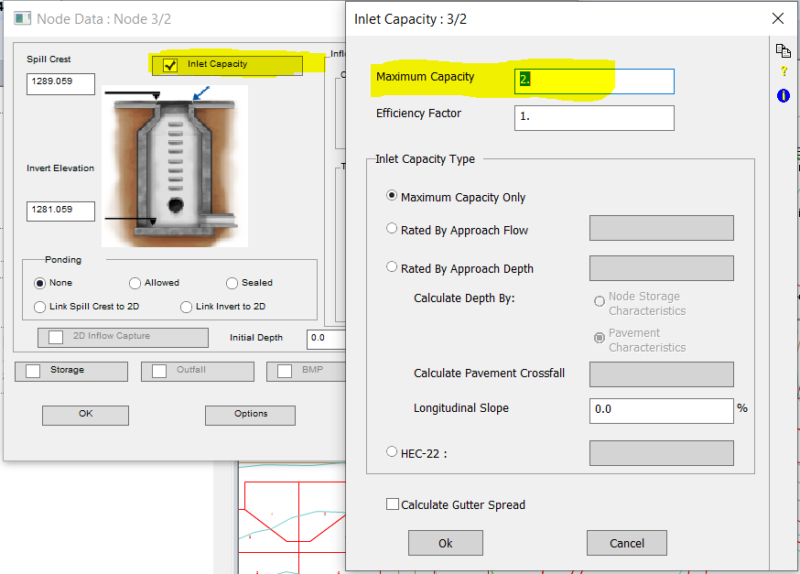Select Link Spill Crest to 2D
800x574 pixels.
point(40,307)
